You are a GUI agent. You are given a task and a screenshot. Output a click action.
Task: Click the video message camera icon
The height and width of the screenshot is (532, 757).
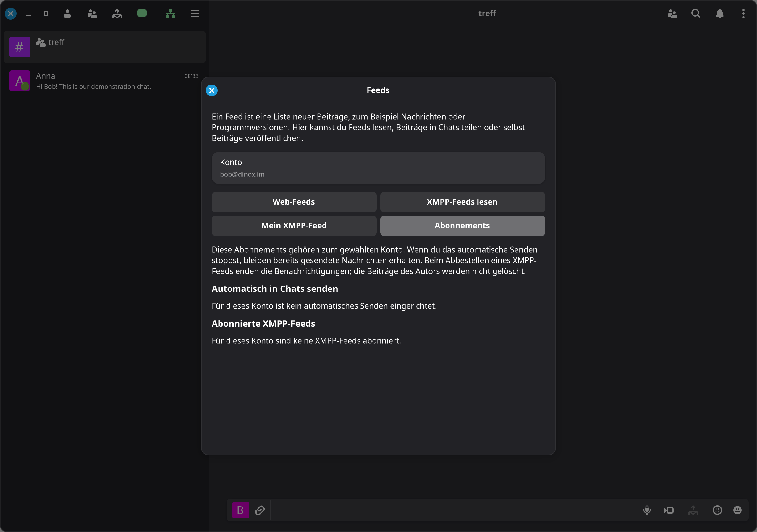[669, 510]
